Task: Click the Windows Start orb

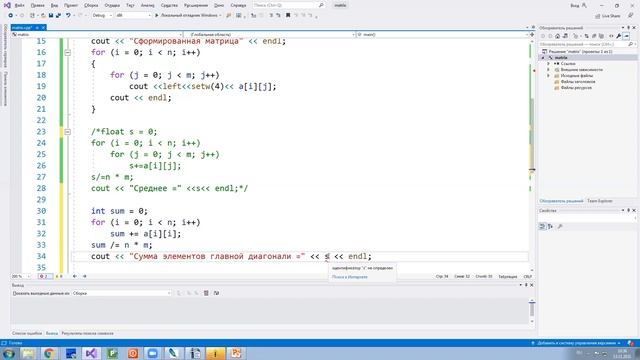Action: point(8,353)
